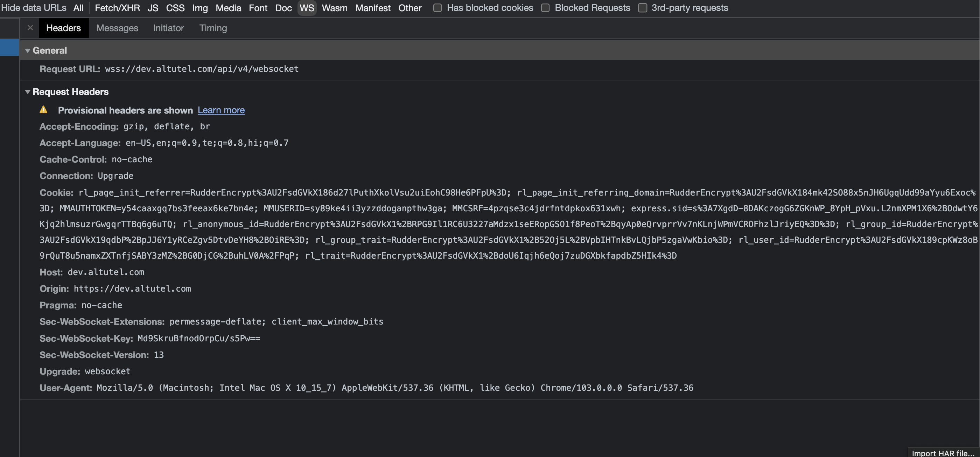The image size is (980, 457).
Task: Open the Timing tab
Action: (213, 28)
